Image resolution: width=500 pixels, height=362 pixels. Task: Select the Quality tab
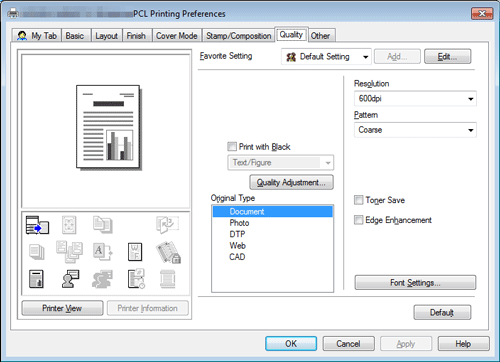point(291,34)
